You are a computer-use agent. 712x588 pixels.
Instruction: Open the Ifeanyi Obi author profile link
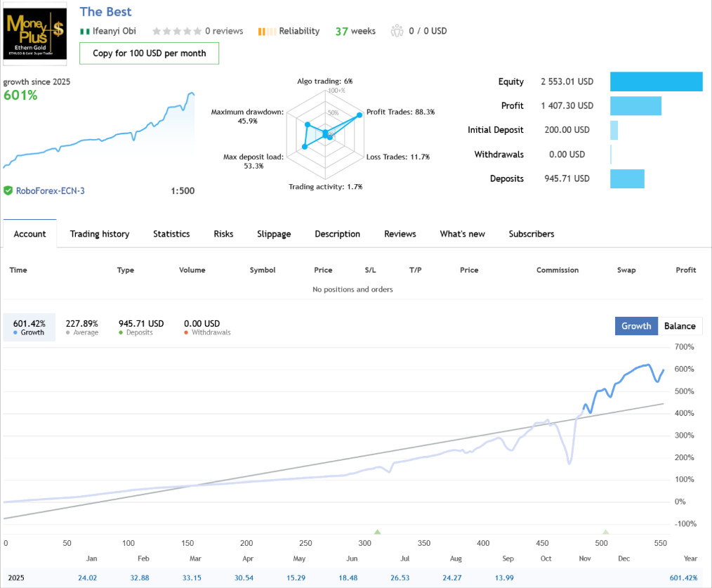[114, 31]
